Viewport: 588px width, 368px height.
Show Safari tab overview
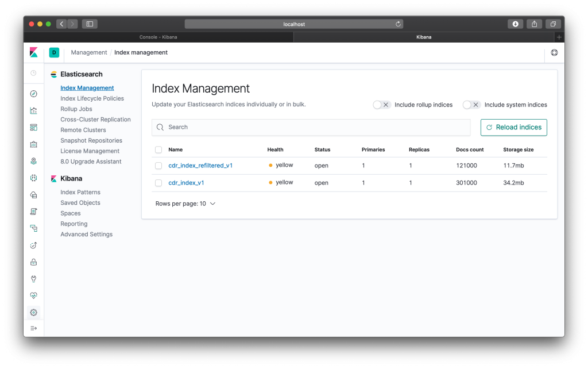point(553,24)
